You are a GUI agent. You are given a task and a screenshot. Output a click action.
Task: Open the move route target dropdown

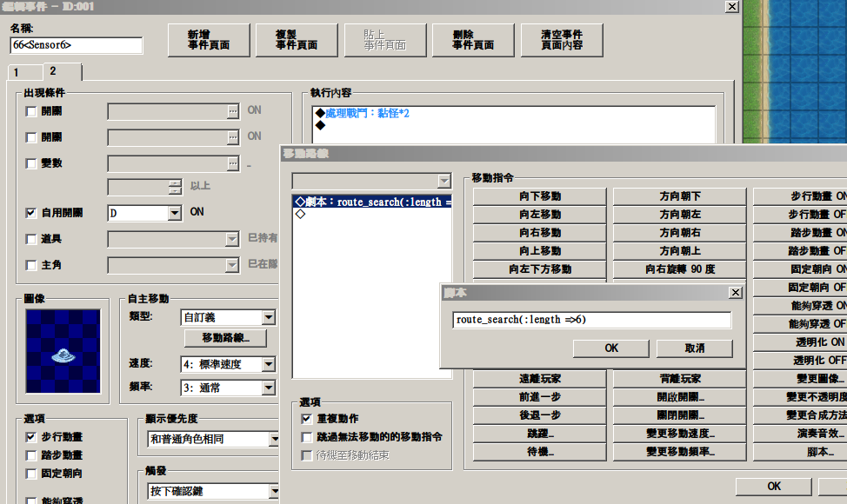(444, 181)
